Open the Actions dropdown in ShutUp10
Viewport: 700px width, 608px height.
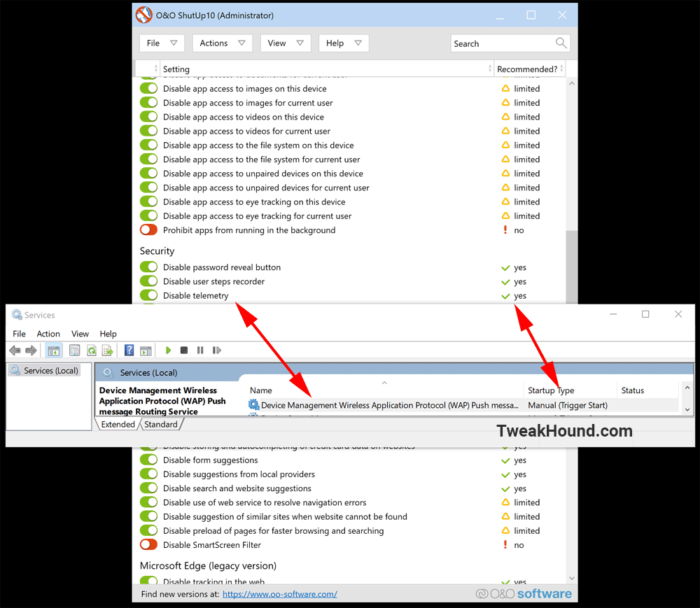coord(223,43)
